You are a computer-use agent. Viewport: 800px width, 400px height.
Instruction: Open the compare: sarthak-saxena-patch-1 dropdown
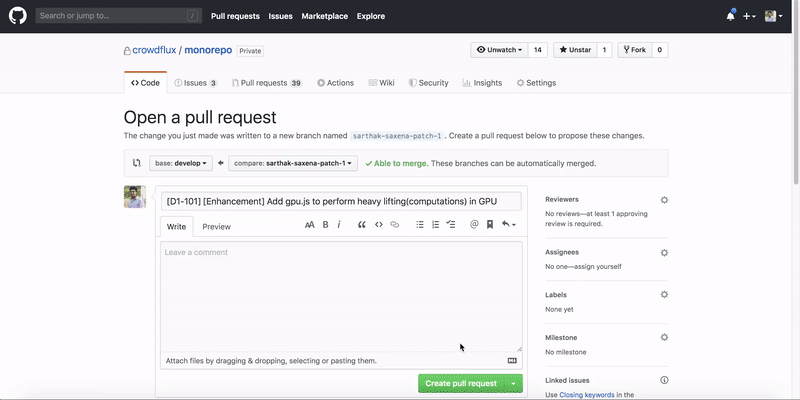click(293, 163)
